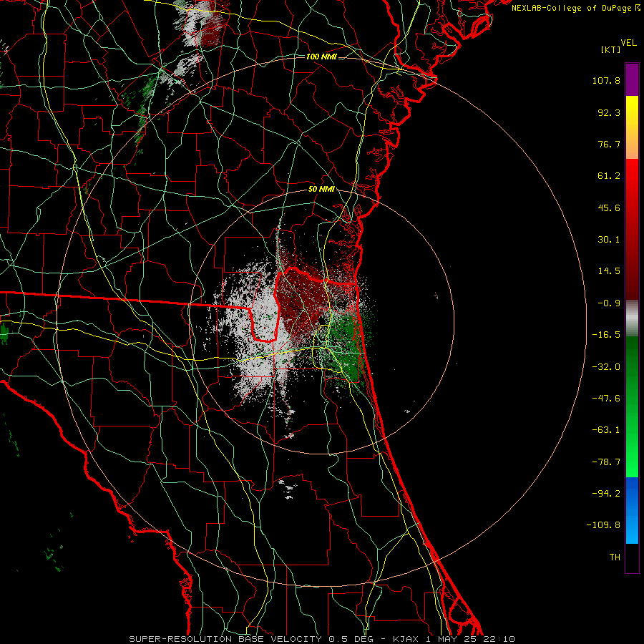644x644 pixels.
Task: Click the -94.2 velocity scale value
Action: pyautogui.click(x=606, y=494)
